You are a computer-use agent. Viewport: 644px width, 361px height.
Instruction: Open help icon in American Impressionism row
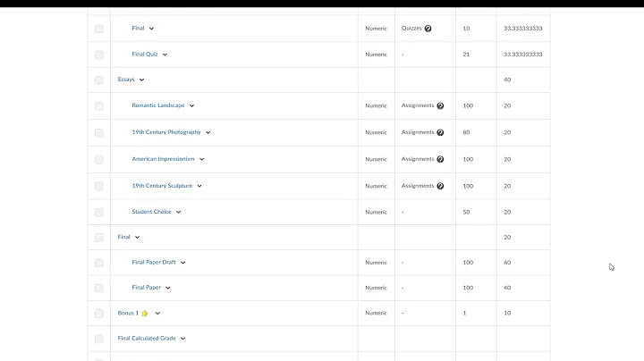[x=440, y=159]
